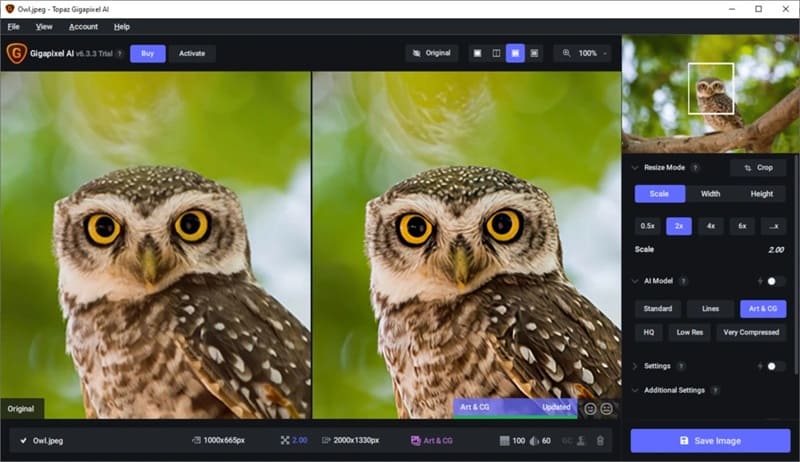800x462 pixels.
Task: Click help icon beside trial version label
Action: (x=120, y=54)
